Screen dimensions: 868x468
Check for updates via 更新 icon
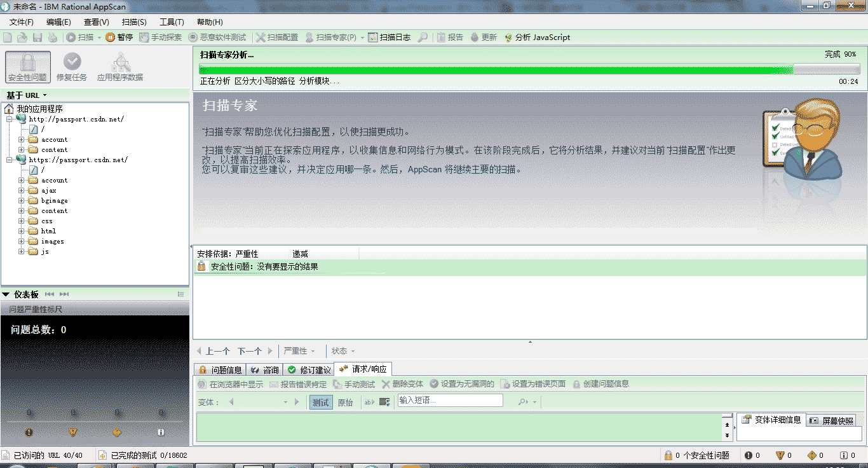(x=484, y=37)
